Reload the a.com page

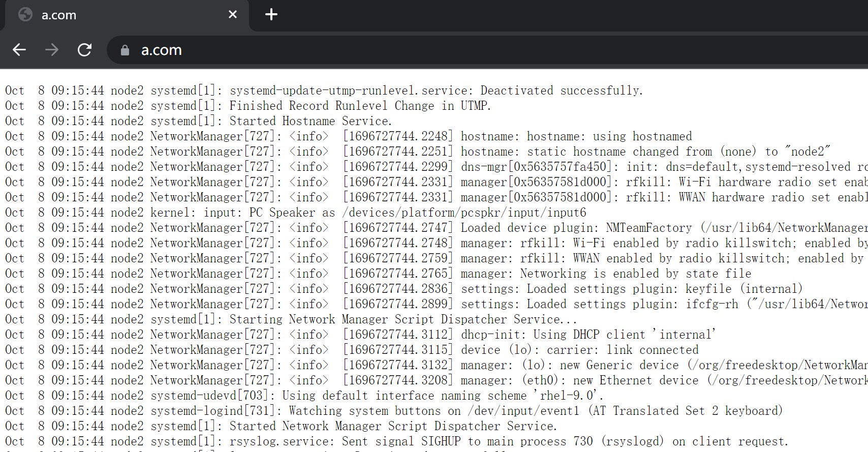(x=84, y=50)
